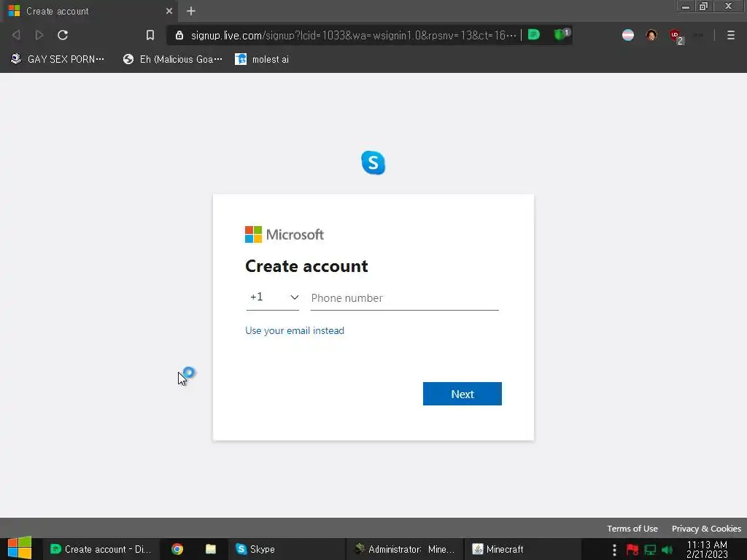
Task: Open the Windows Start menu
Action: tap(20, 548)
